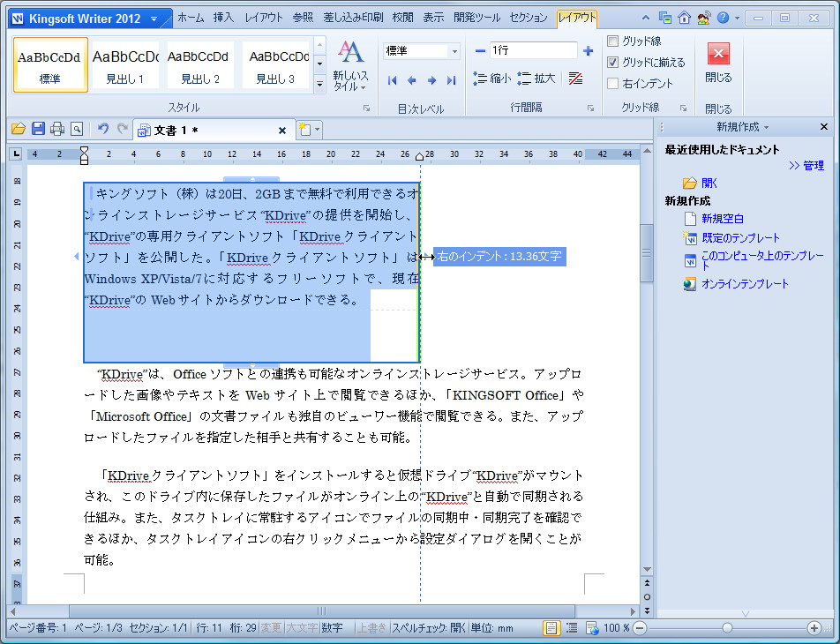Disable the グリッドに揃える checkbox
Image resolution: width=840 pixels, height=644 pixels.
(612, 61)
